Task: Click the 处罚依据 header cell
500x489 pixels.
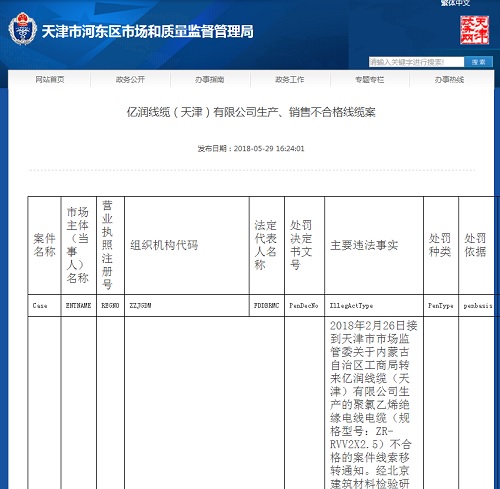Action: coord(477,245)
